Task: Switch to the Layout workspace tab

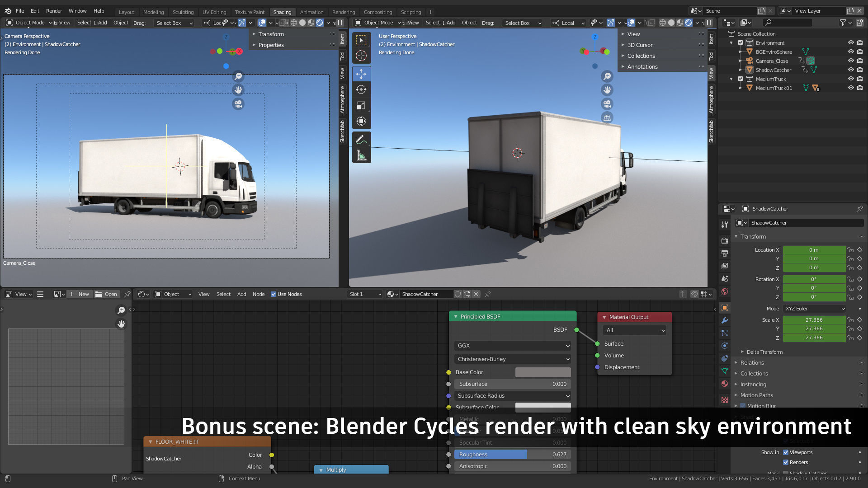Action: (x=127, y=12)
